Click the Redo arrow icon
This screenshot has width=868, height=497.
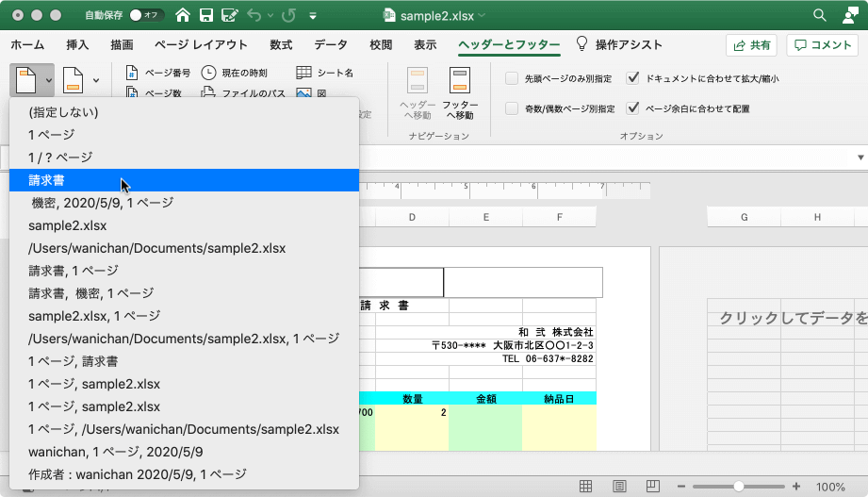click(288, 15)
